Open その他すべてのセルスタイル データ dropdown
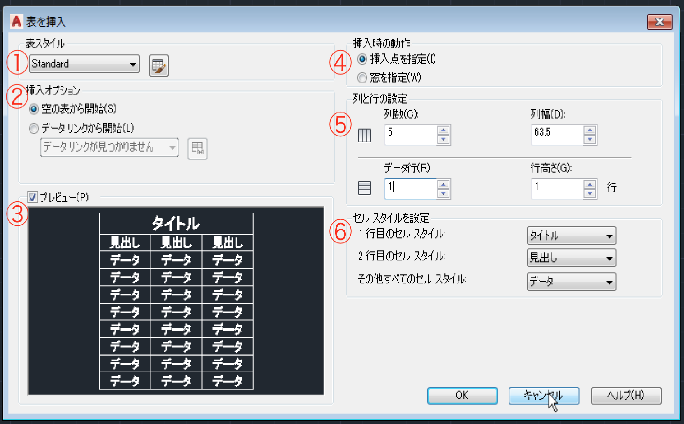 (x=571, y=282)
